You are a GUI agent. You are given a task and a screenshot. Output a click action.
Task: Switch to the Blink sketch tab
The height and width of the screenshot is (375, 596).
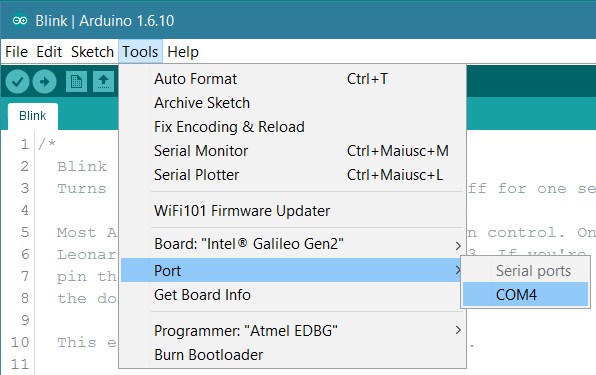click(33, 116)
